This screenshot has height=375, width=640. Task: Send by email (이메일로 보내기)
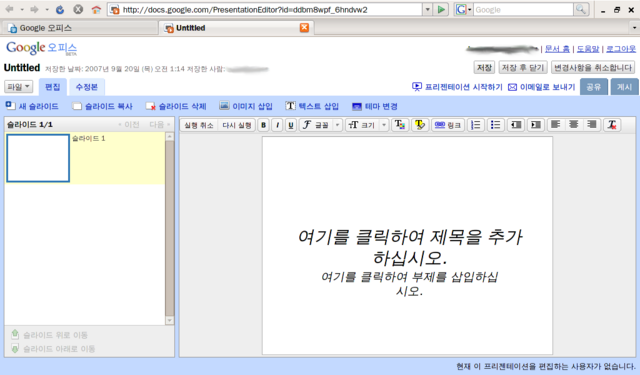(541, 87)
